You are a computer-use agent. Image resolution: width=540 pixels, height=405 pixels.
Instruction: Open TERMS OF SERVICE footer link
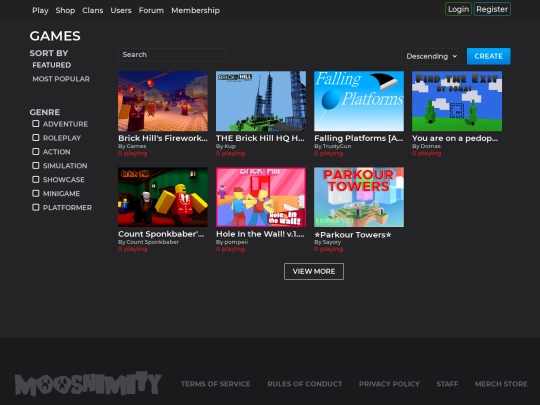pos(216,384)
